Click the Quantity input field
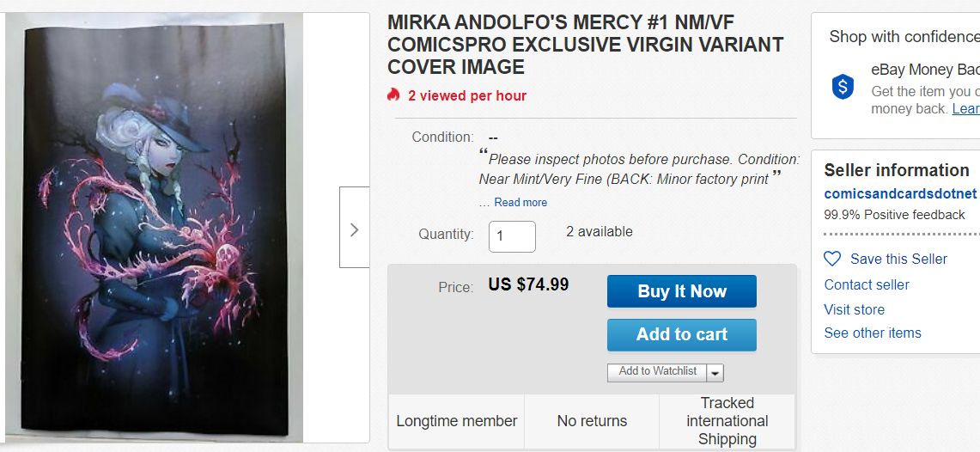 (x=512, y=236)
